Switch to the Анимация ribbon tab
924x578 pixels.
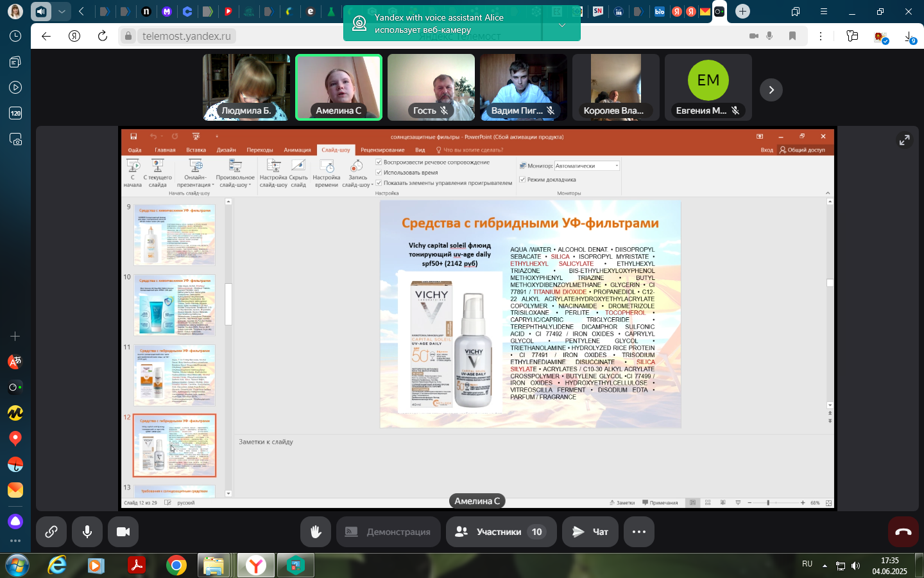(298, 150)
